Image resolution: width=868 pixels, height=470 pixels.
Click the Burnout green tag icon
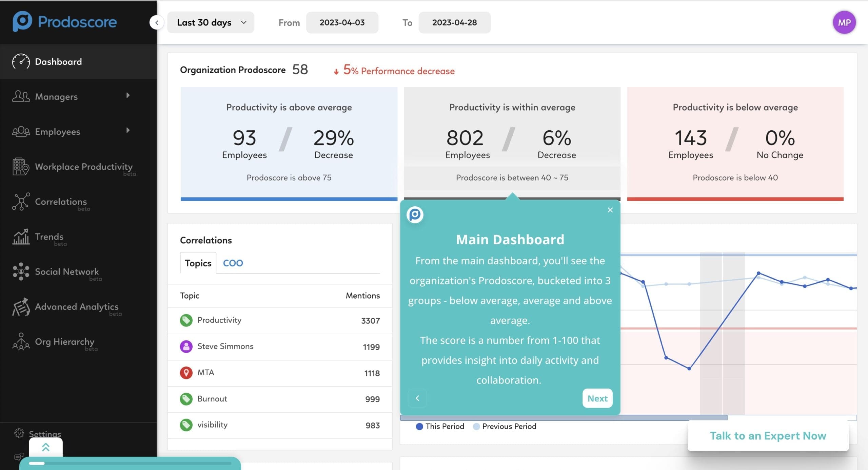pyautogui.click(x=186, y=399)
